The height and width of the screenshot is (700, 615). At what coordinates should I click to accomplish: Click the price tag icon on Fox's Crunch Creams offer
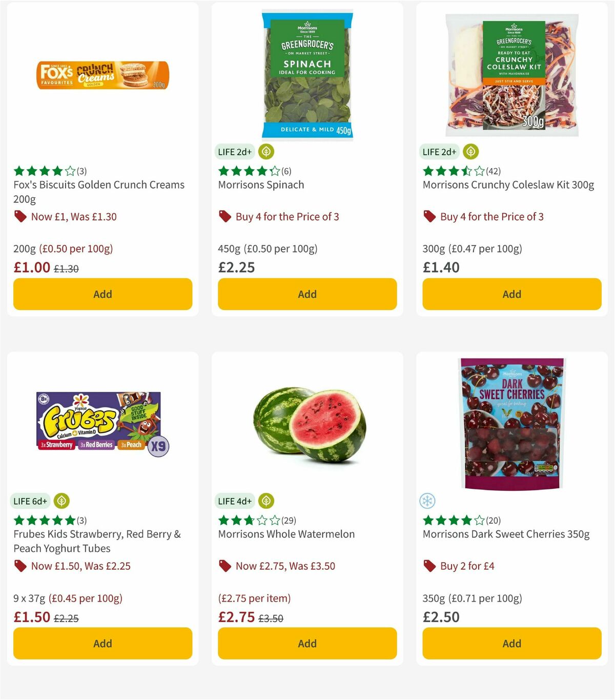tap(20, 216)
